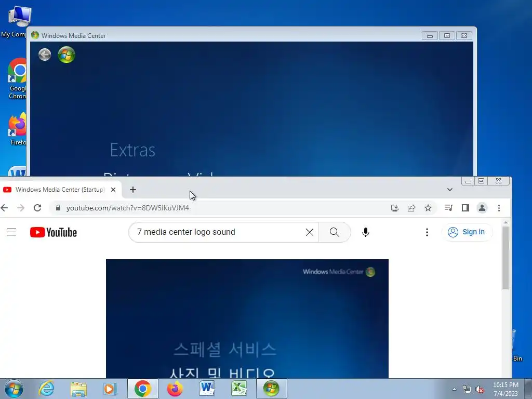Open Windows Explorer from taskbar

click(x=79, y=389)
